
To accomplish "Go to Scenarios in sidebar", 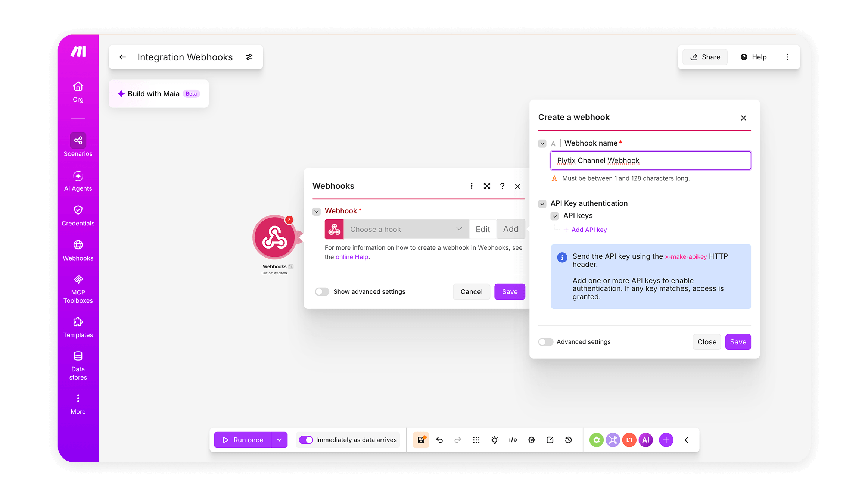I will (x=78, y=145).
